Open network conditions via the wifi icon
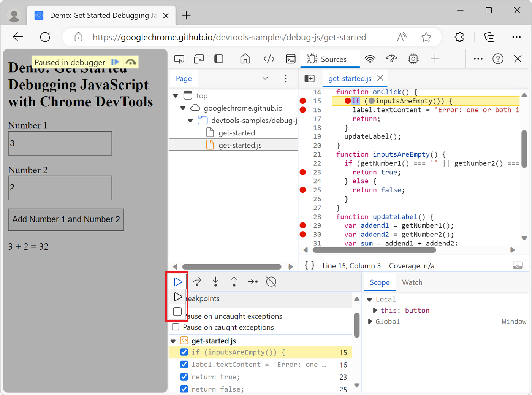532x395 pixels. coord(370,59)
